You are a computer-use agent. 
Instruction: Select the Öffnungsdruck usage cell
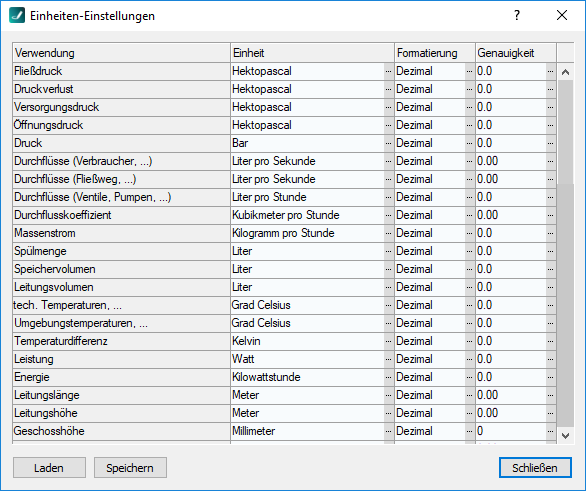121,125
